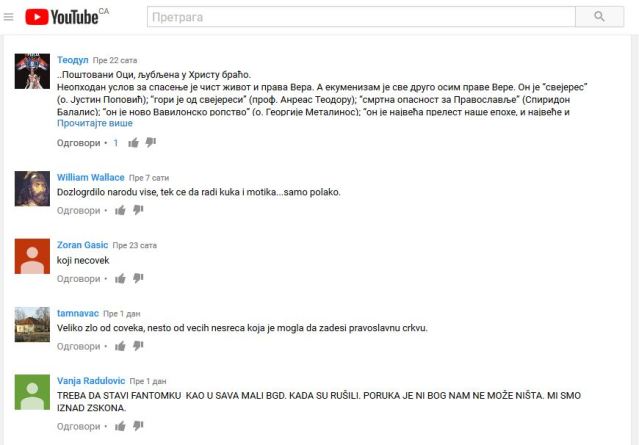Expand comment via Прочитајте више
The height and width of the screenshot is (445, 639).
tap(95, 123)
